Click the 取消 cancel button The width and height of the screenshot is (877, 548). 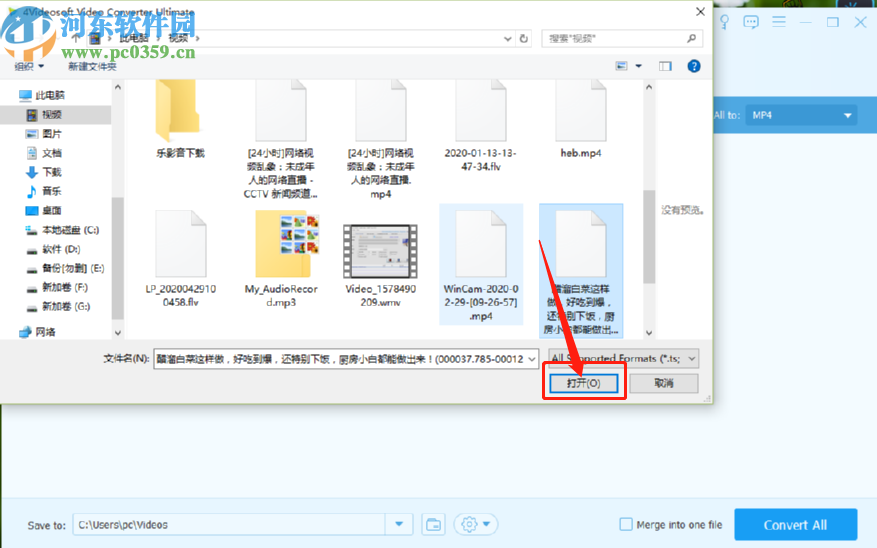663,383
